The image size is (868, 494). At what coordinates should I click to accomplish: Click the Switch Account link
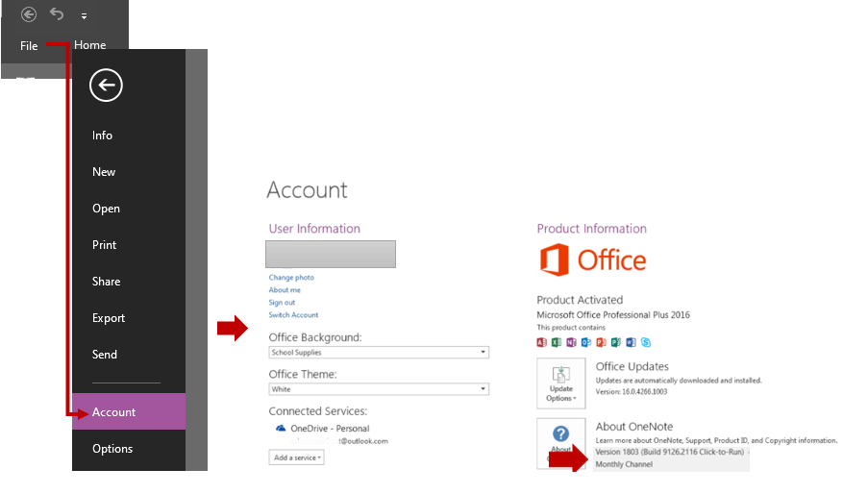(x=293, y=315)
